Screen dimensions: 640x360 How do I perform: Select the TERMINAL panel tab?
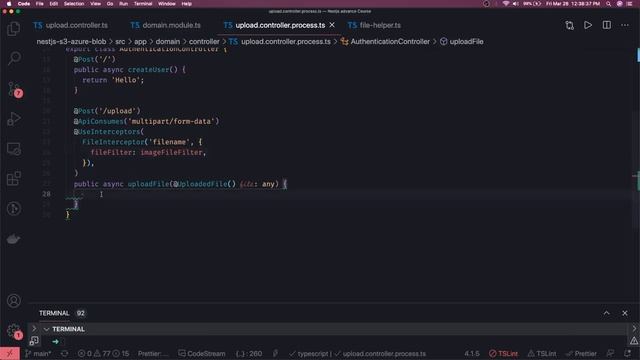click(54, 313)
